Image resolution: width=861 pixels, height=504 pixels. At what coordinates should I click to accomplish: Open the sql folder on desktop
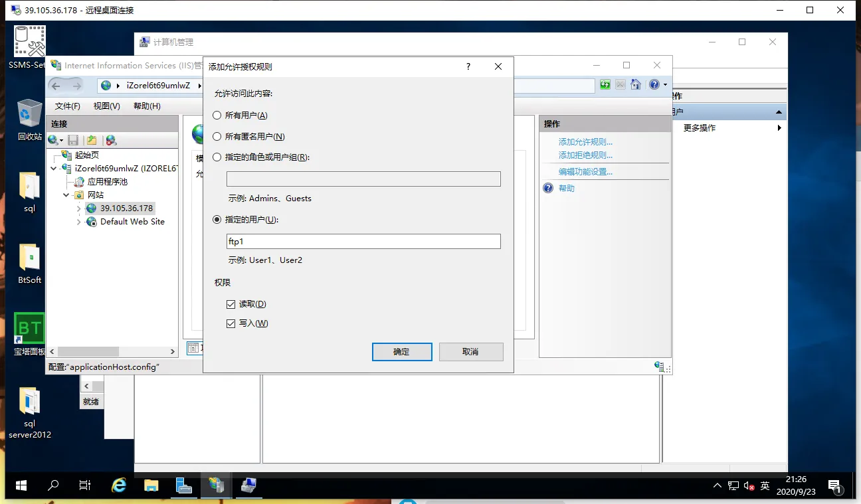29,191
